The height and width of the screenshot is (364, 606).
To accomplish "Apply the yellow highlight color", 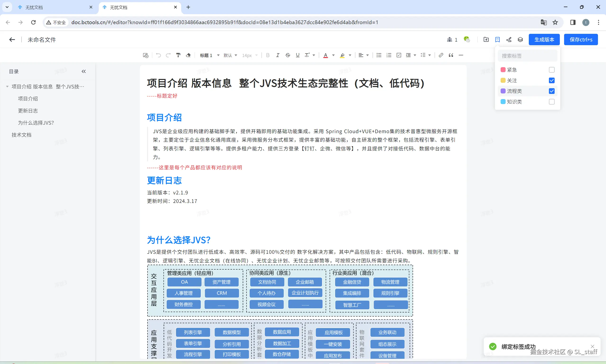I will (342, 55).
